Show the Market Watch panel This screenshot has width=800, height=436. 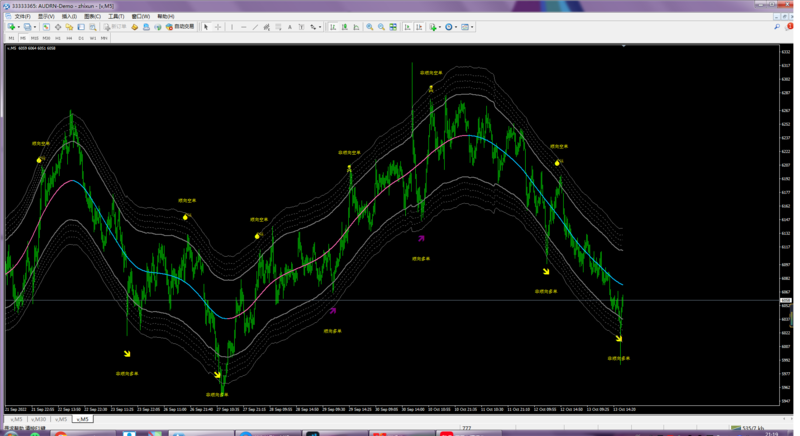coord(46,27)
